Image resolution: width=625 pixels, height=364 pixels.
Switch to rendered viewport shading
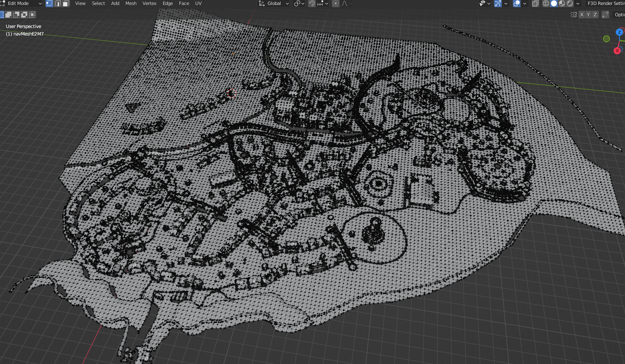click(x=570, y=3)
